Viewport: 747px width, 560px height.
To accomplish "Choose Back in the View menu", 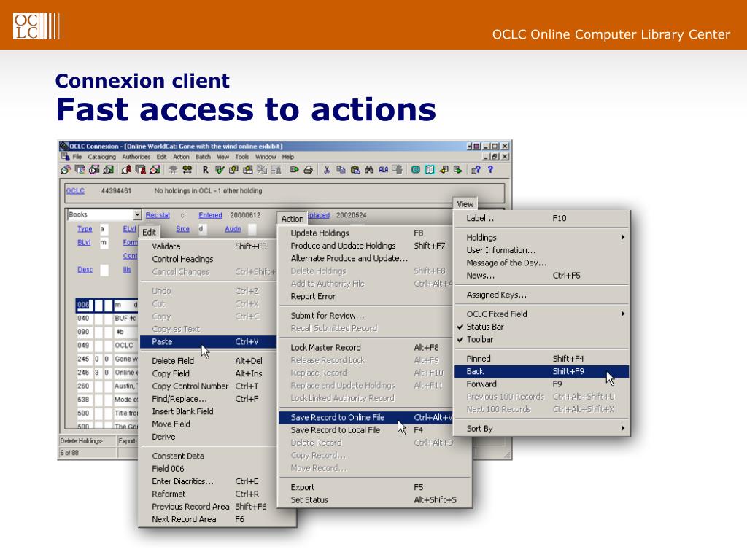I will click(541, 371).
